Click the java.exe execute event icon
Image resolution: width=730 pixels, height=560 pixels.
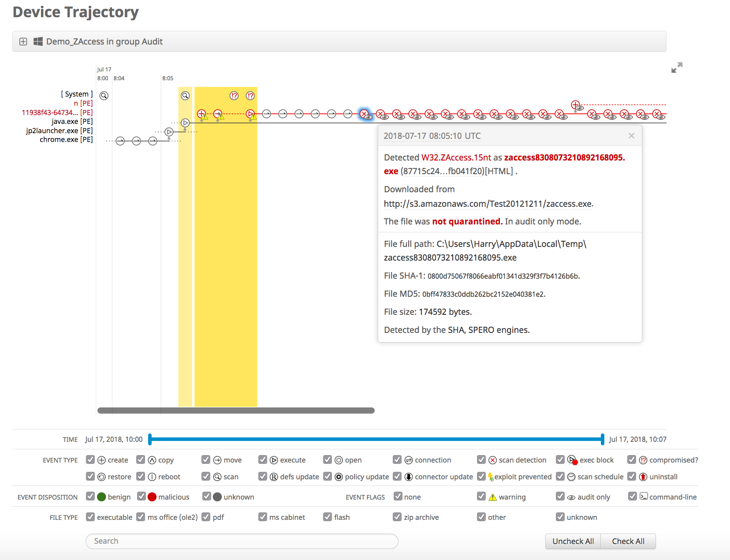click(185, 123)
